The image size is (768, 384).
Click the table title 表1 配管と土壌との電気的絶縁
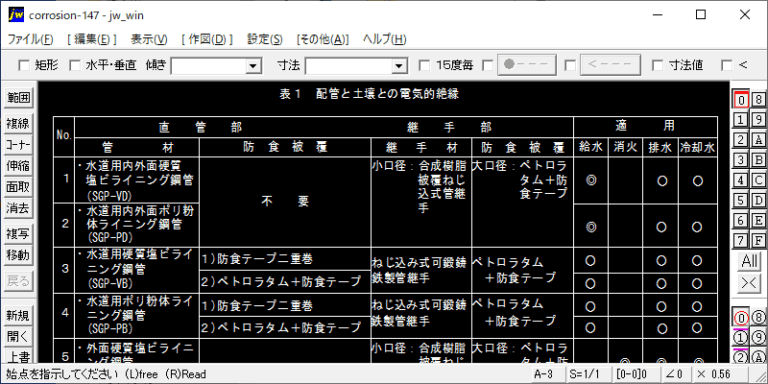click(369, 94)
